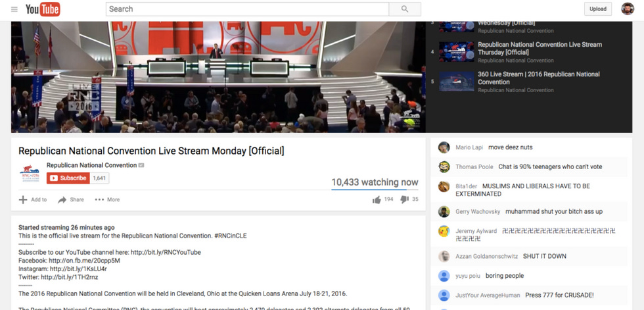Click the like/dislike ratio bar

click(375, 190)
